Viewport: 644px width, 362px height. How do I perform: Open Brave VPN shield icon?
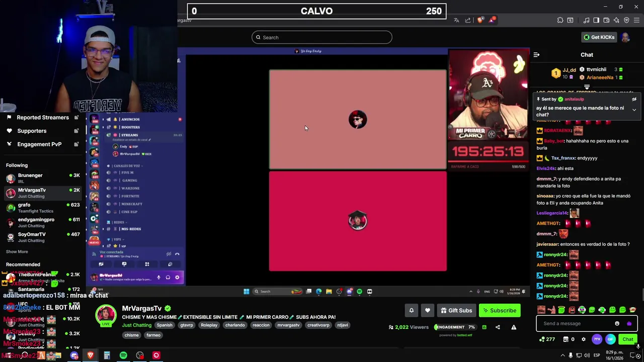point(626,20)
